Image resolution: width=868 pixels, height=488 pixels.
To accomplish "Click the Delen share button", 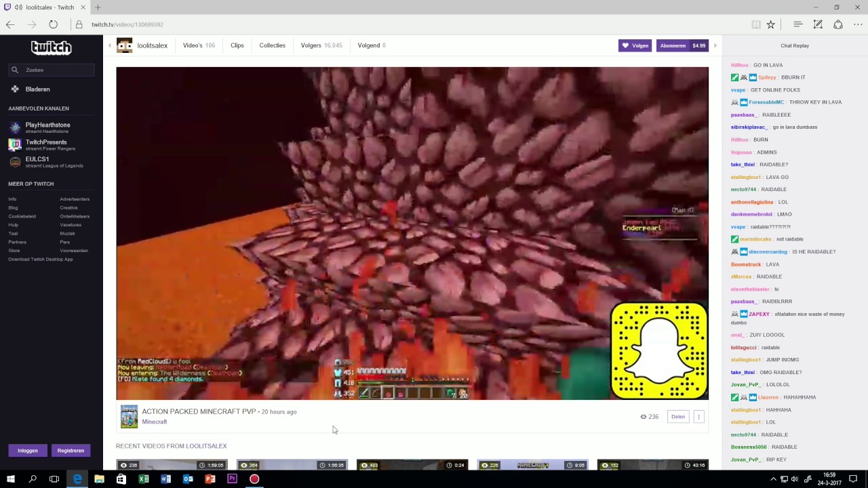I will pyautogui.click(x=678, y=417).
